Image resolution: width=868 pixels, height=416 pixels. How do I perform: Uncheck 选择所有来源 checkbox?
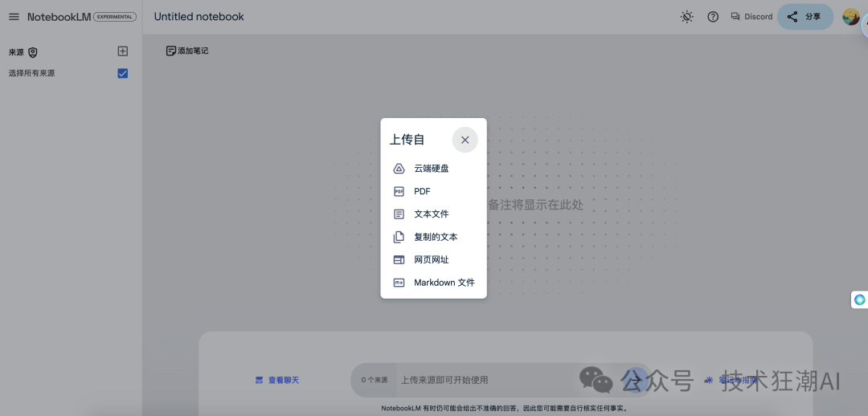[123, 73]
